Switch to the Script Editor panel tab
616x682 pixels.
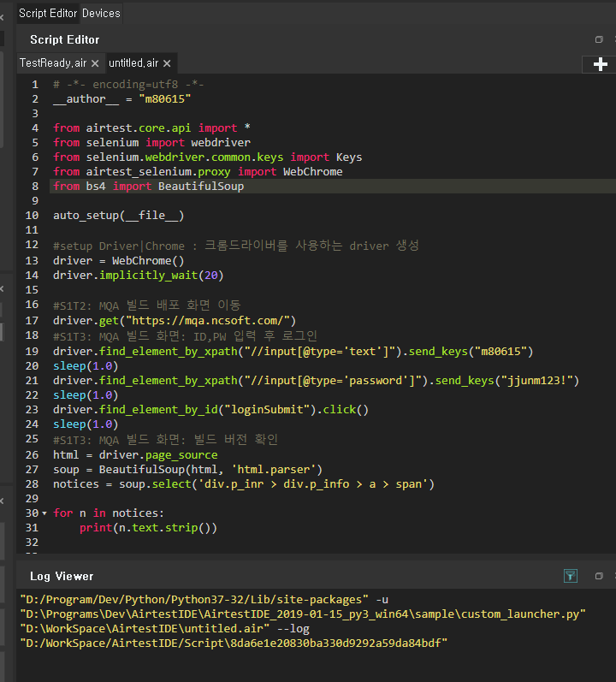click(48, 13)
